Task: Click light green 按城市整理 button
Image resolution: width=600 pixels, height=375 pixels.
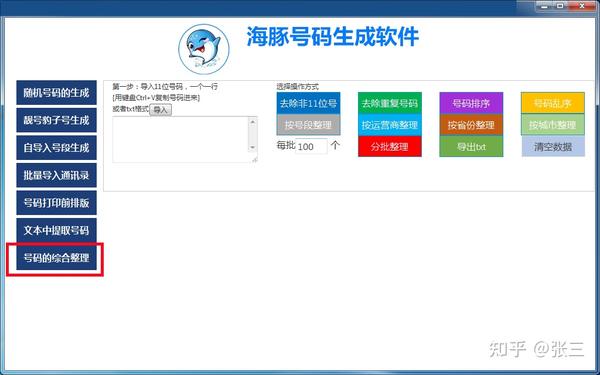Action: (x=553, y=124)
